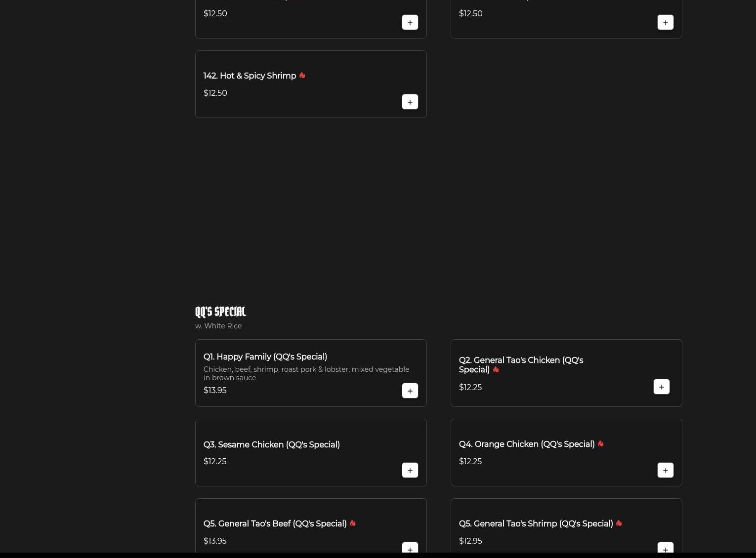Click the $12.95 price of Q5. General Tao's Shrimp
The image size is (756, 558).
[x=470, y=541]
